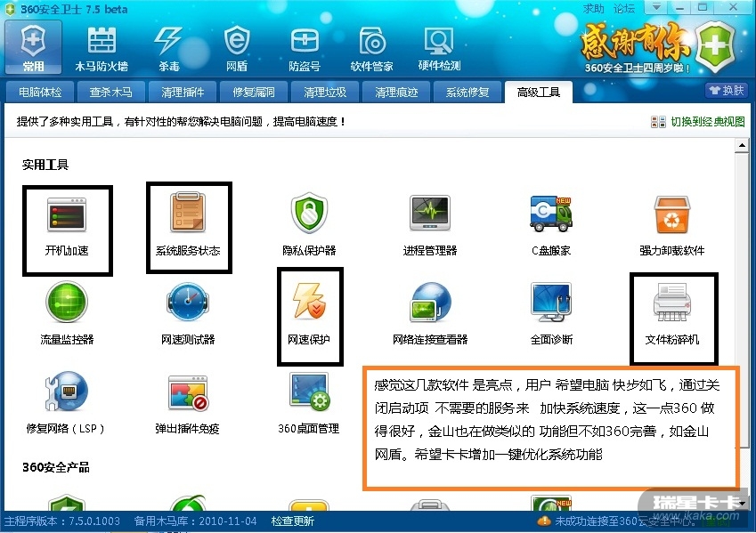Launch the 网速测试器 speed tester
The height and width of the screenshot is (533, 756).
coord(188,314)
